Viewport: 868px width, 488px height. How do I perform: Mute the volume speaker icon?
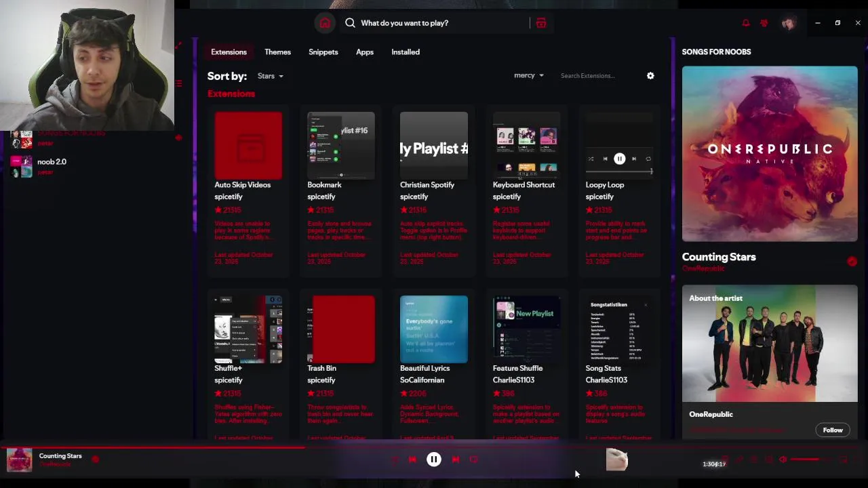coord(783,460)
